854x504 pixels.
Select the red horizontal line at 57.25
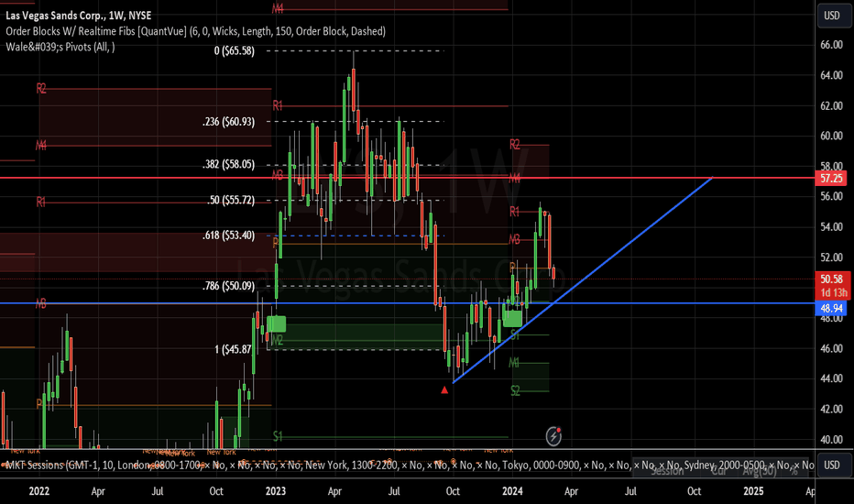(x=408, y=178)
